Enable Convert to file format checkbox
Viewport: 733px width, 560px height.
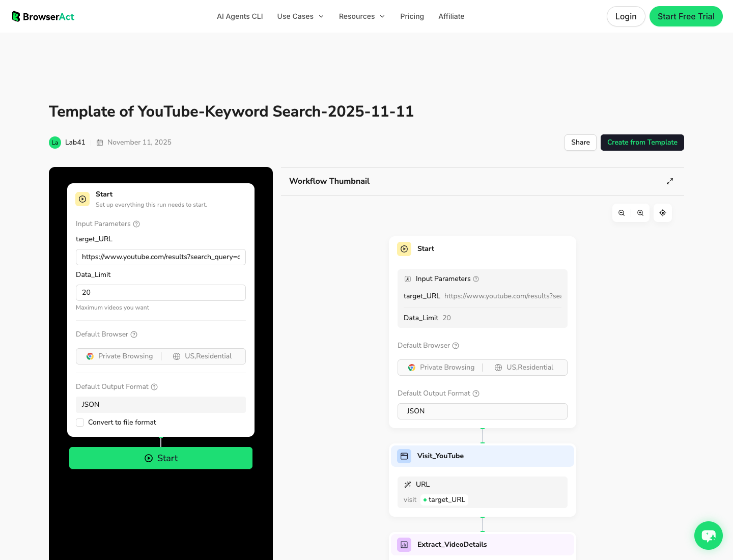click(80, 423)
